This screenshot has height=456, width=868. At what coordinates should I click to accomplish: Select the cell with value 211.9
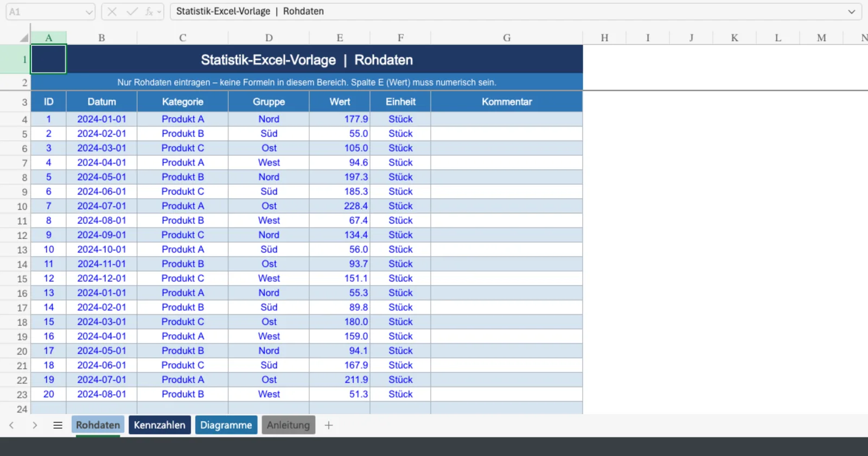pyautogui.click(x=340, y=379)
